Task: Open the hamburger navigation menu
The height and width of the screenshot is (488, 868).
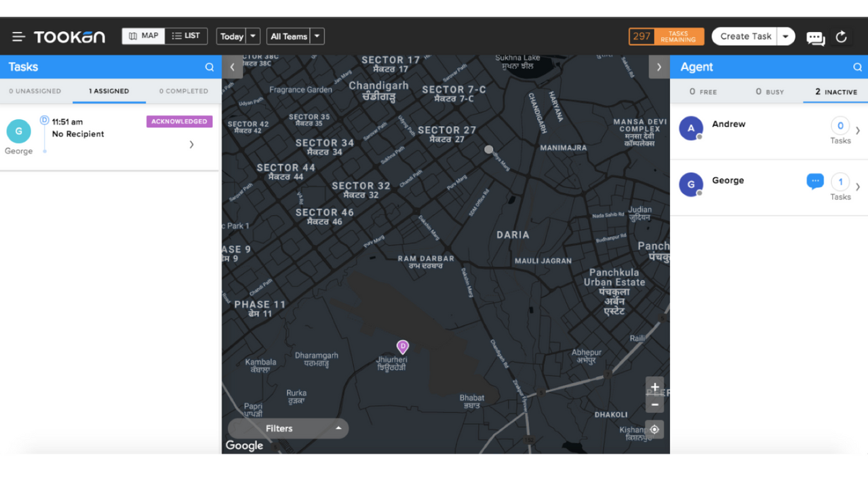Action: (18, 36)
